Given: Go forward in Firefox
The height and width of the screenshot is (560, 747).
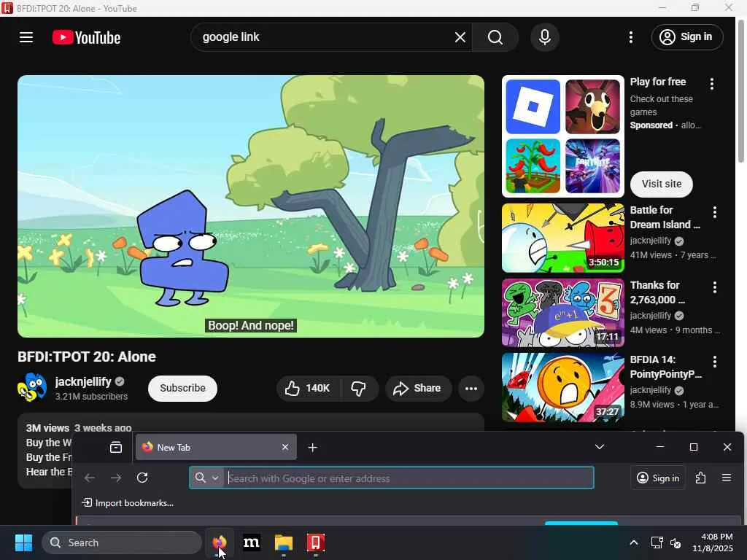Looking at the screenshot, I should [x=116, y=478].
